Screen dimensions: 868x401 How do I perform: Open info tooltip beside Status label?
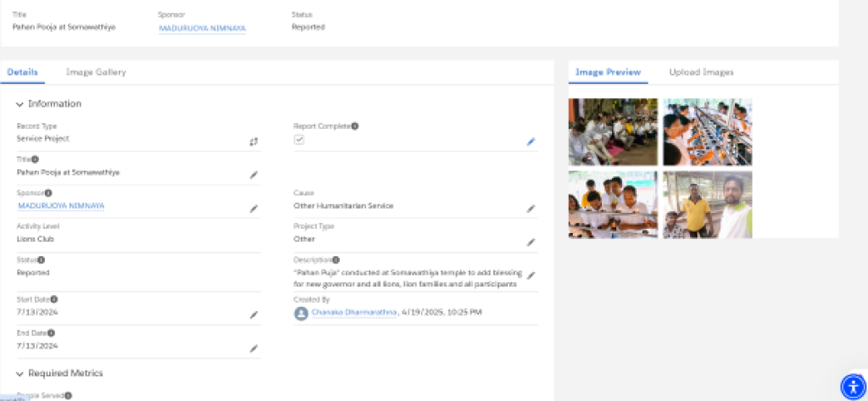click(41, 259)
